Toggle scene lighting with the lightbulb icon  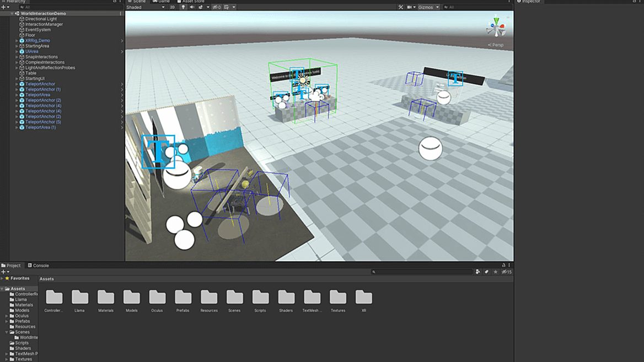point(183,7)
